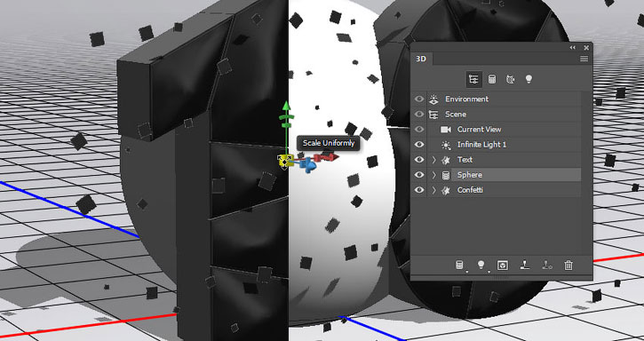The image size is (644, 341).
Task: Collapse the 3D panel with double arrows
Action: click(x=573, y=48)
